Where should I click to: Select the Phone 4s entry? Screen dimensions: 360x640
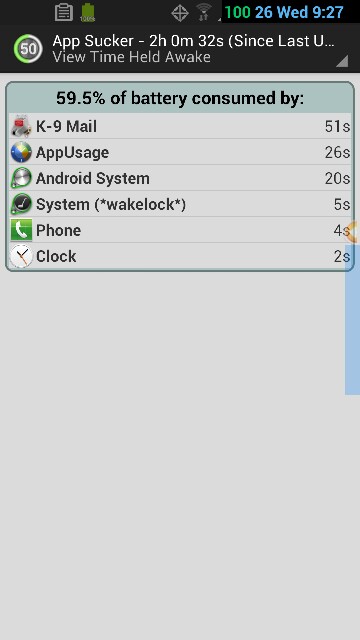[180, 230]
